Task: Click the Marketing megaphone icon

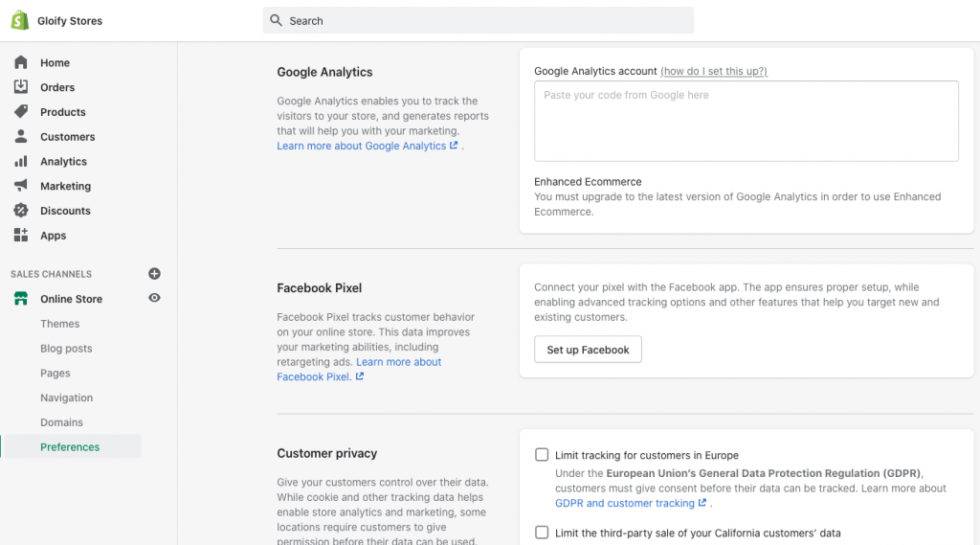Action: click(21, 186)
